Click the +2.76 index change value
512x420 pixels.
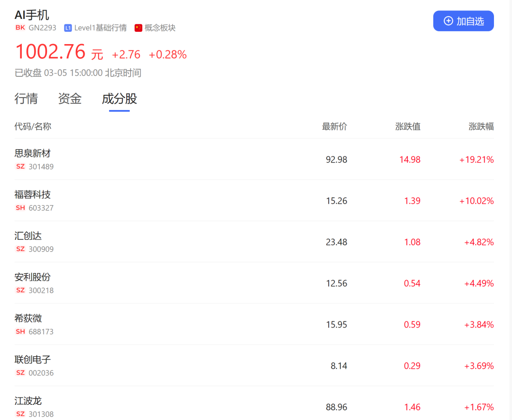point(126,54)
